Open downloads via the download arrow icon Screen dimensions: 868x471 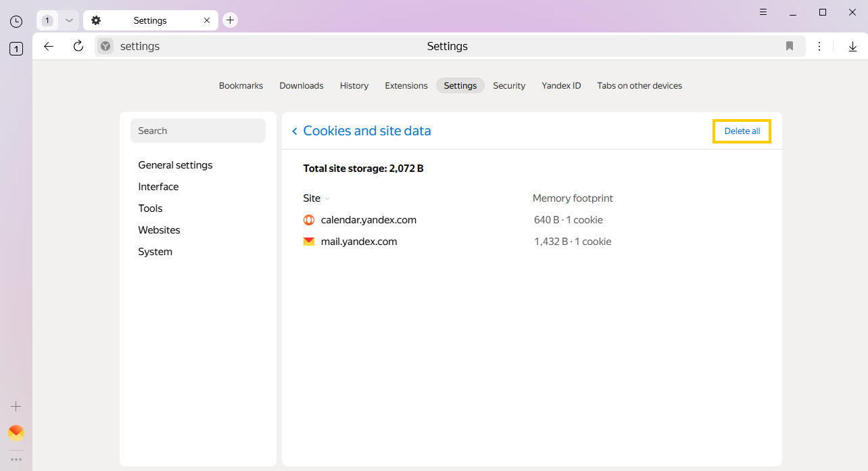tap(852, 46)
